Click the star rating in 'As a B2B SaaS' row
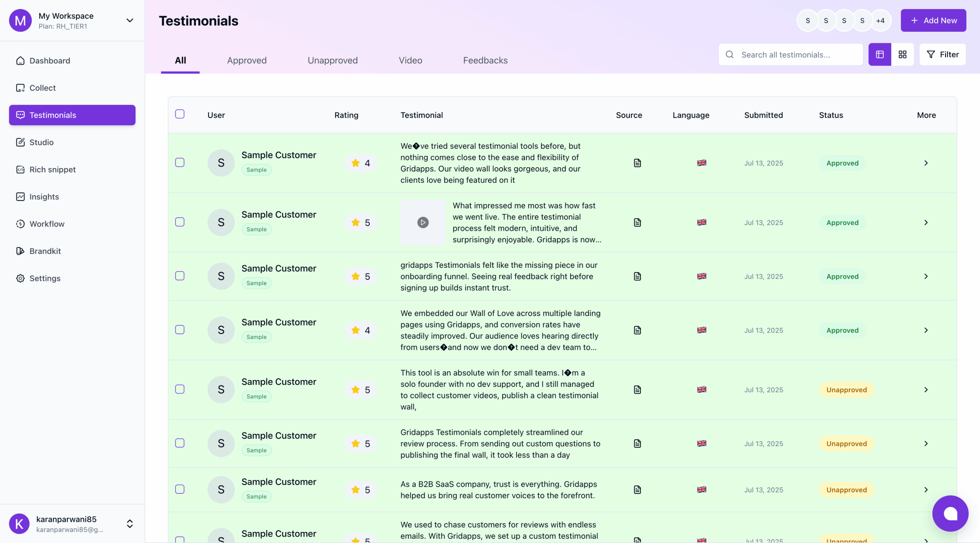980x543 pixels. [361, 489]
